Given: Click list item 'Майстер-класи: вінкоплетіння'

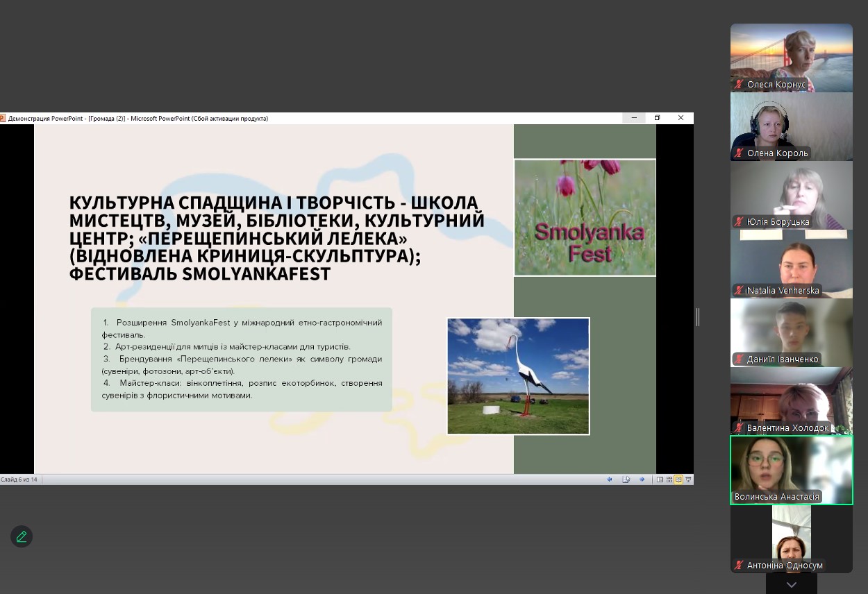Looking at the screenshot, I should pos(242,389).
